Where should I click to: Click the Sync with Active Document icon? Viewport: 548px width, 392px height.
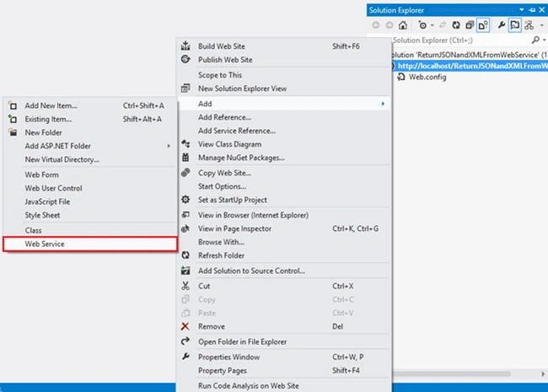point(443,25)
